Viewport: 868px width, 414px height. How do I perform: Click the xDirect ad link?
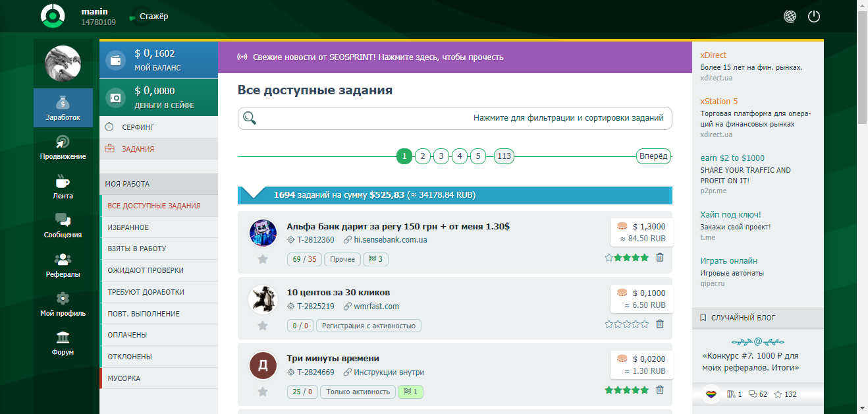point(713,55)
